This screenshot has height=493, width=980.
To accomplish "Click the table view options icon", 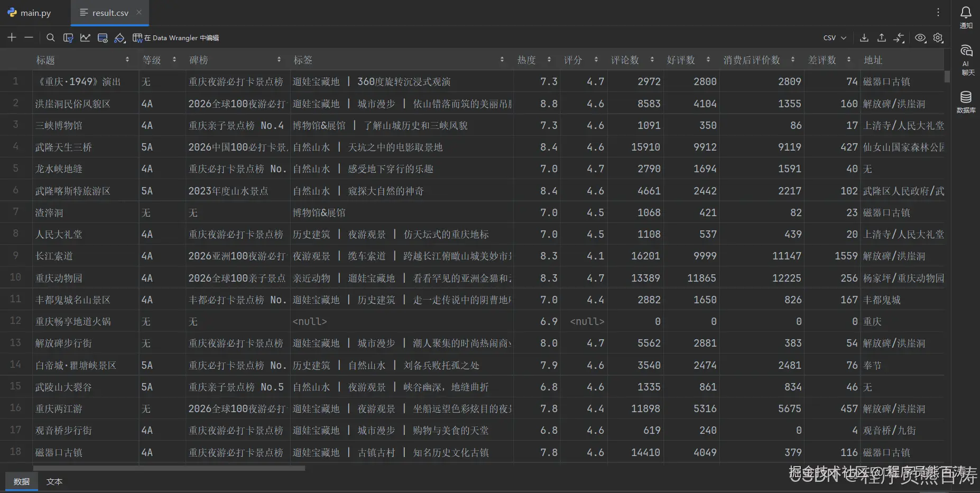I will point(103,38).
